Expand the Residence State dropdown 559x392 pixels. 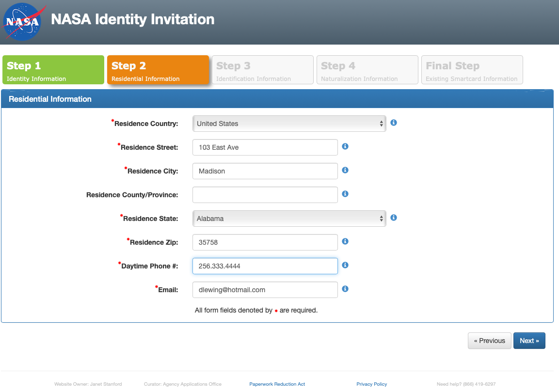click(289, 219)
